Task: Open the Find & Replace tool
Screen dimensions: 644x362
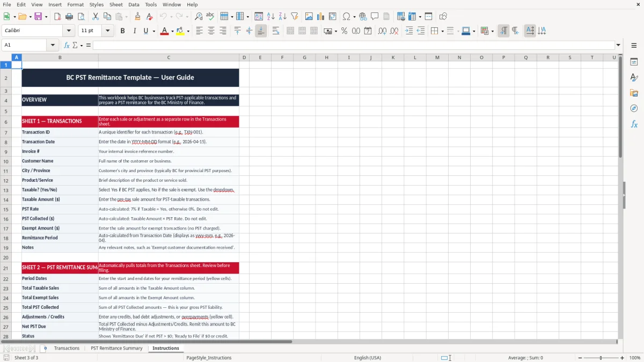Action: [199, 17]
